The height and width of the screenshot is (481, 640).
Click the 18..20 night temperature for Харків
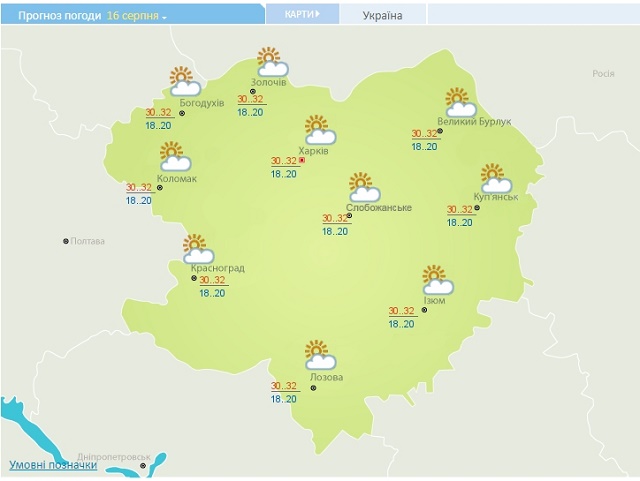click(284, 174)
